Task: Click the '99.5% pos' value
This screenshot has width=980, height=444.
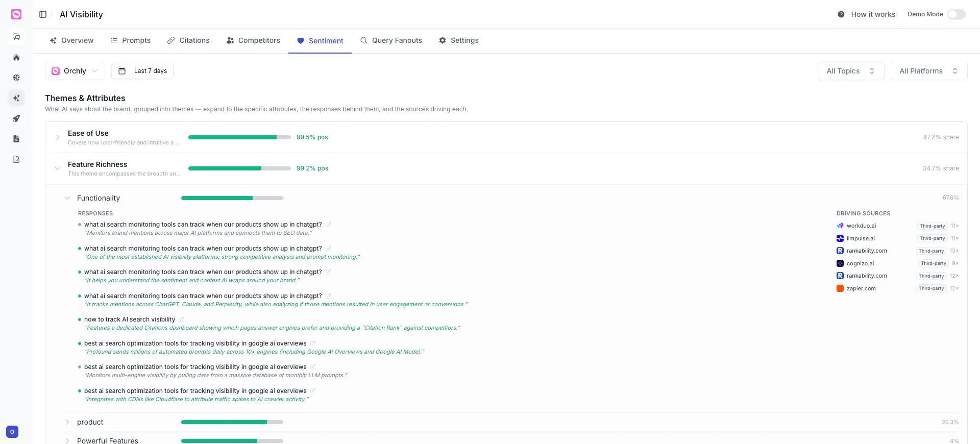Action: pos(312,137)
